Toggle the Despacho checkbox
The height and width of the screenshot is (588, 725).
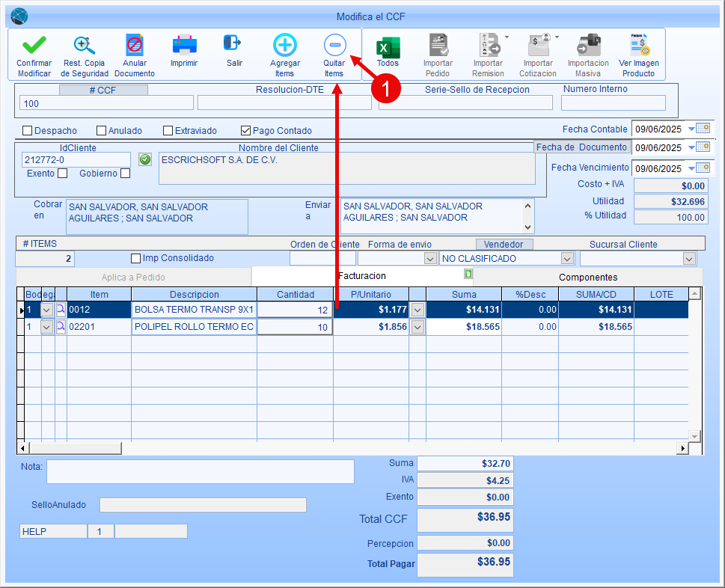pos(27,131)
